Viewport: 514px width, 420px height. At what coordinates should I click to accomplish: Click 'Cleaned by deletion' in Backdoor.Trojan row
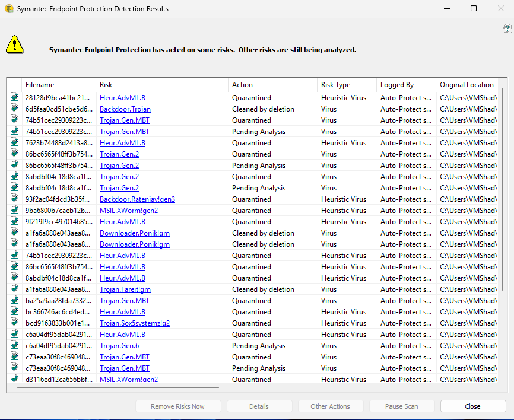click(263, 109)
